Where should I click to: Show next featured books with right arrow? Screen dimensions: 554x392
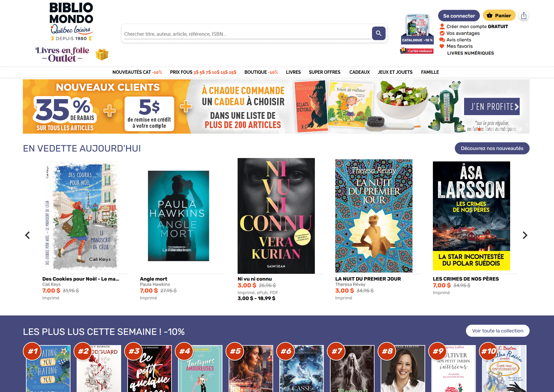(x=525, y=235)
